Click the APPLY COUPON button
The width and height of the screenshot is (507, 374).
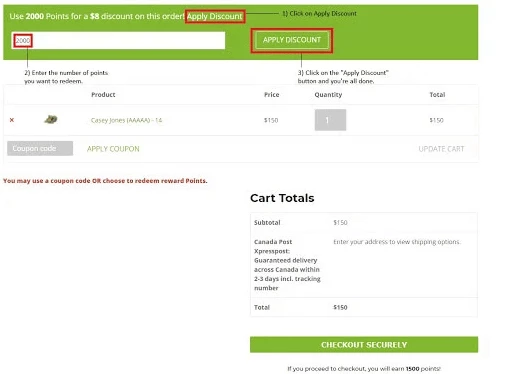[113, 149]
